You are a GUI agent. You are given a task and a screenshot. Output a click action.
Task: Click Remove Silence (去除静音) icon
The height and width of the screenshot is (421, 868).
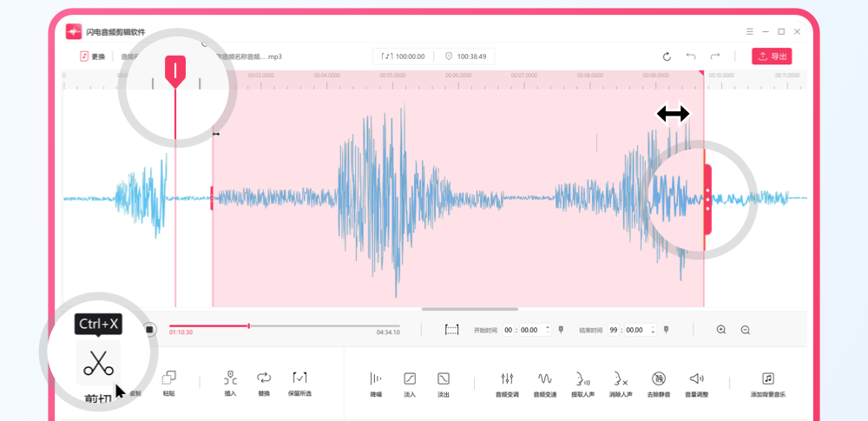tap(658, 378)
